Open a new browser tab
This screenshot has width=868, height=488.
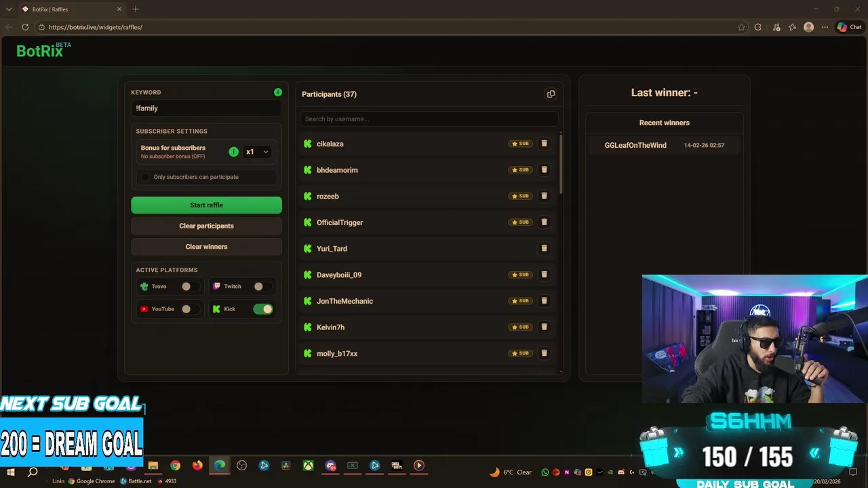click(136, 9)
